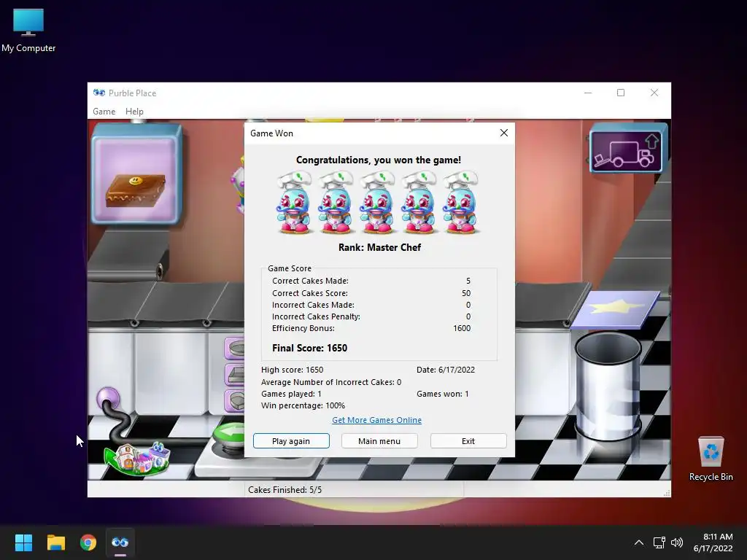Open the Game menu
747x560 pixels.
click(x=104, y=111)
